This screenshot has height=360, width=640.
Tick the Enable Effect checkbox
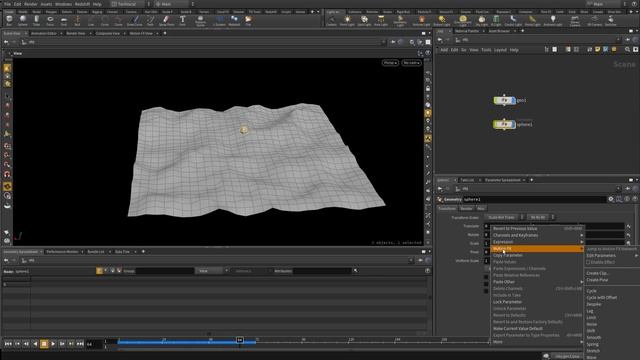click(x=588, y=262)
